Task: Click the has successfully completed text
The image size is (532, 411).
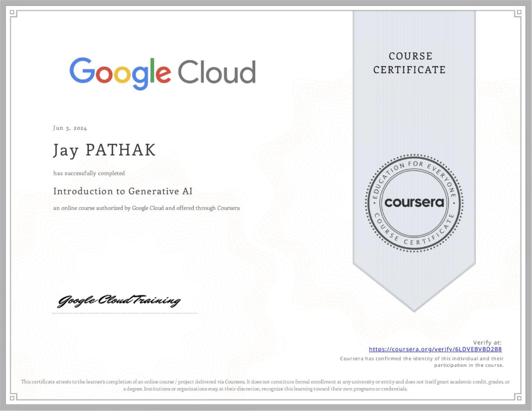Action: [x=89, y=173]
